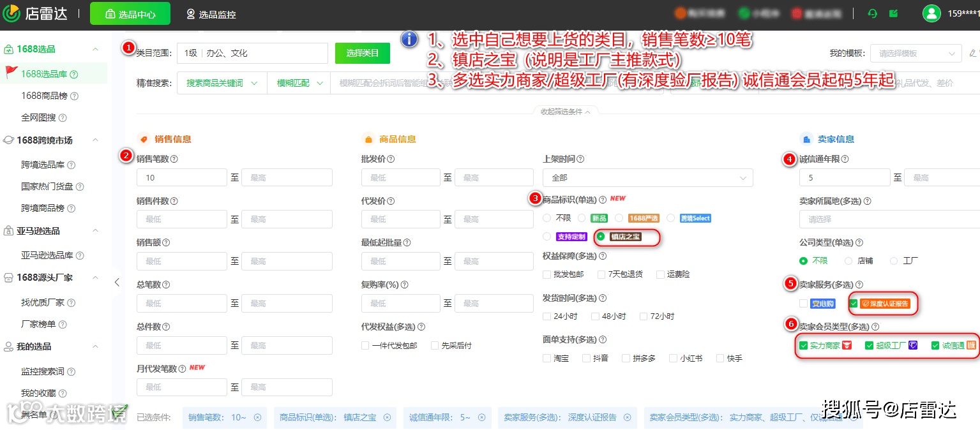Open 监控搜索词 in sidebar
The image size is (980, 430).
coord(43,371)
